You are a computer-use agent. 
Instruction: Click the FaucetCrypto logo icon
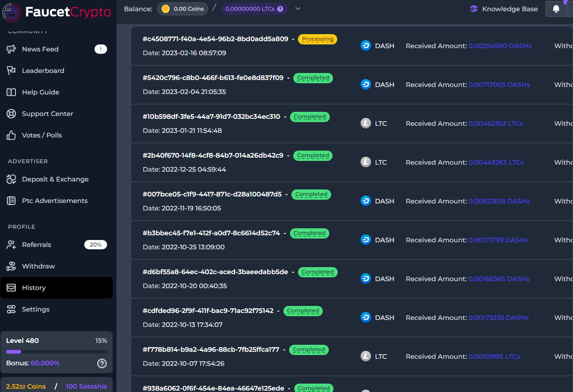point(12,12)
